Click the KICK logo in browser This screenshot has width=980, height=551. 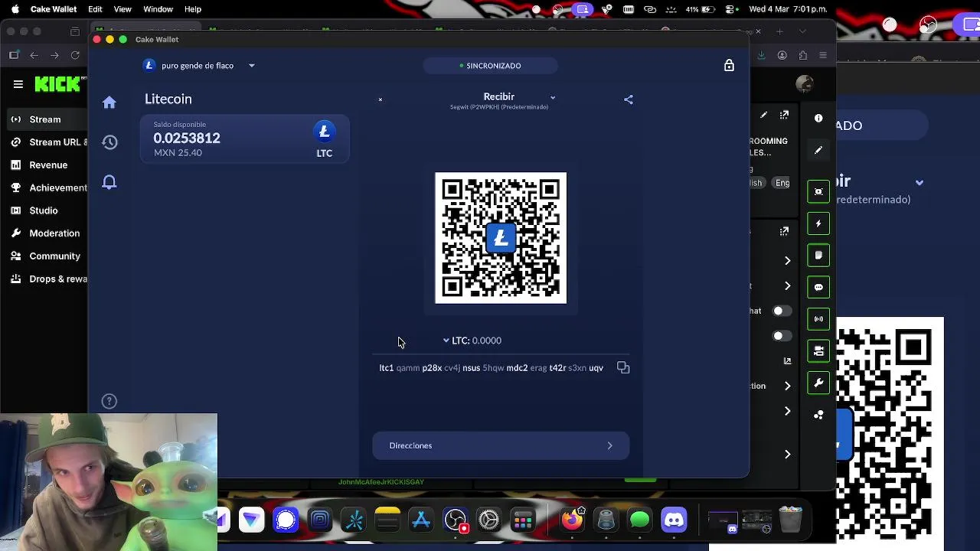(x=58, y=84)
